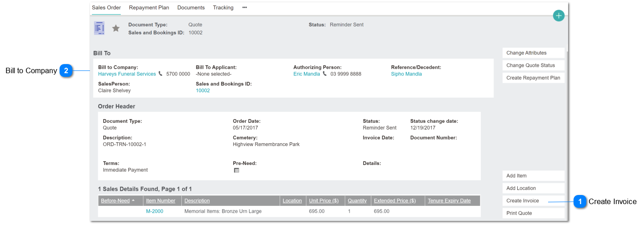The height and width of the screenshot is (225, 644).
Task: Click the Create Repayment Plan button
Action: pyautogui.click(x=534, y=78)
